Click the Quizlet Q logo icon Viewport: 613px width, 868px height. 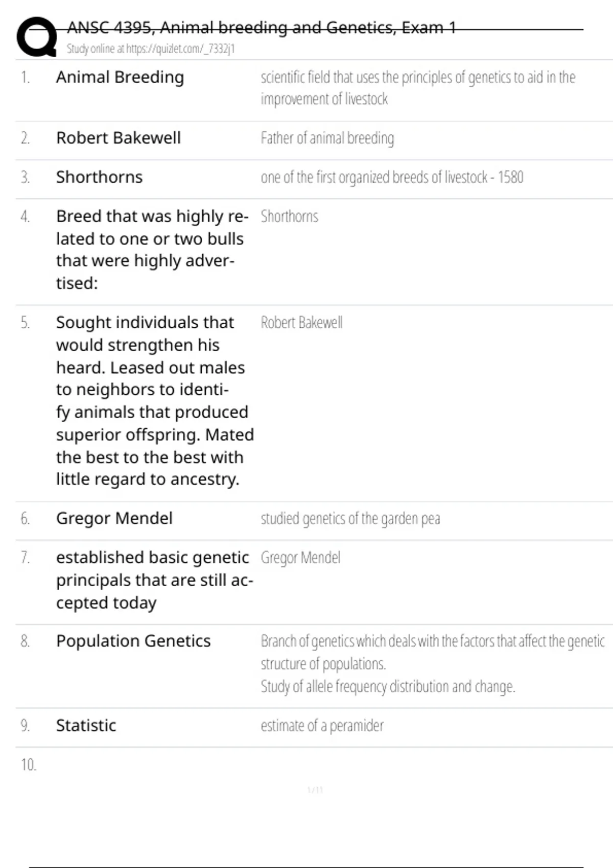[36, 37]
